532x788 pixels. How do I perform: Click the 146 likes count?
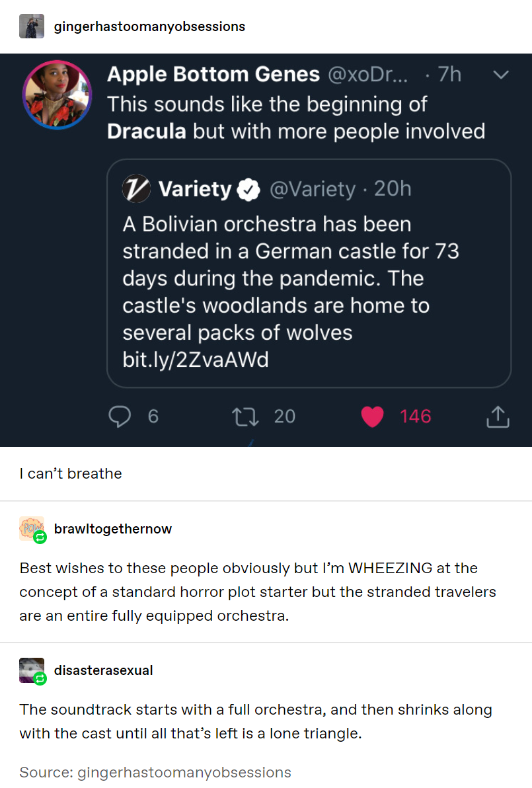click(415, 416)
